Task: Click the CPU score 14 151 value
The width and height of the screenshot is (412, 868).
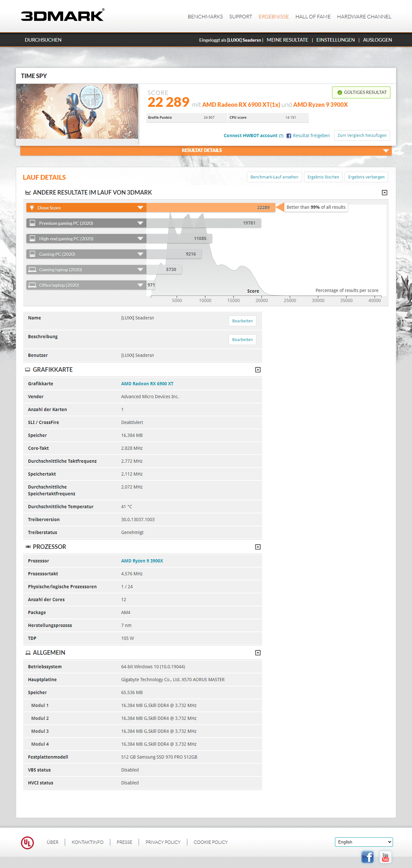Action: coord(290,117)
